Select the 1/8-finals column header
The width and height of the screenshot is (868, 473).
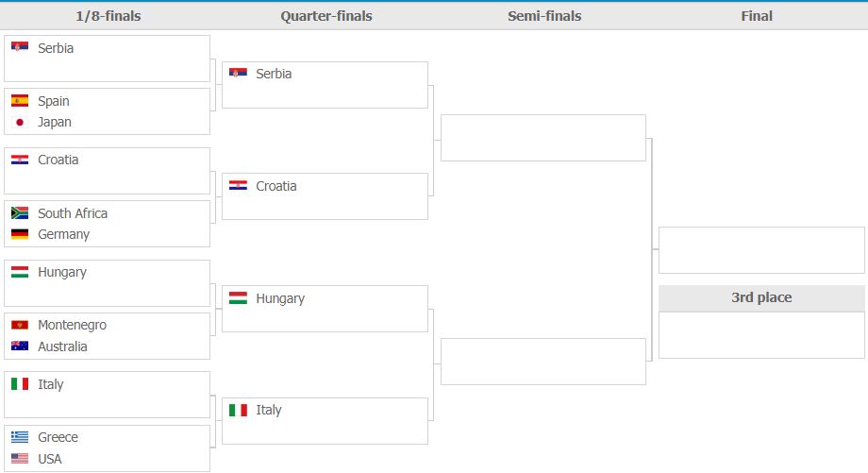[108, 16]
